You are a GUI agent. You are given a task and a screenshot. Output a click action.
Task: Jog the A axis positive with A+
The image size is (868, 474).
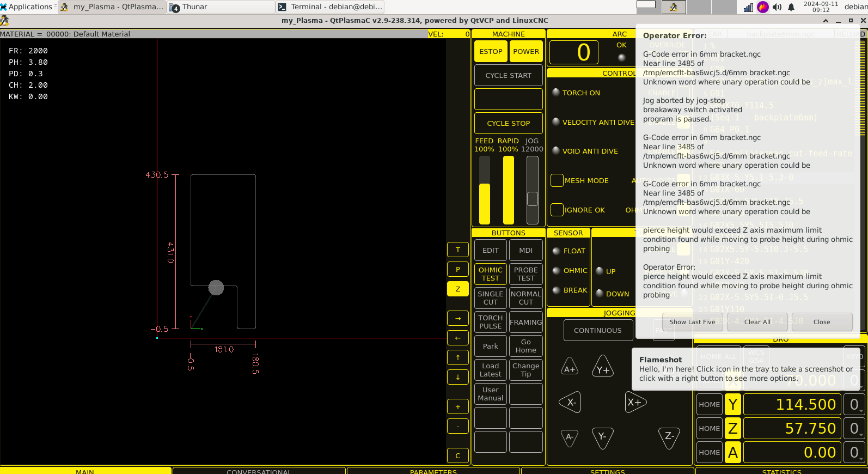[x=570, y=367]
